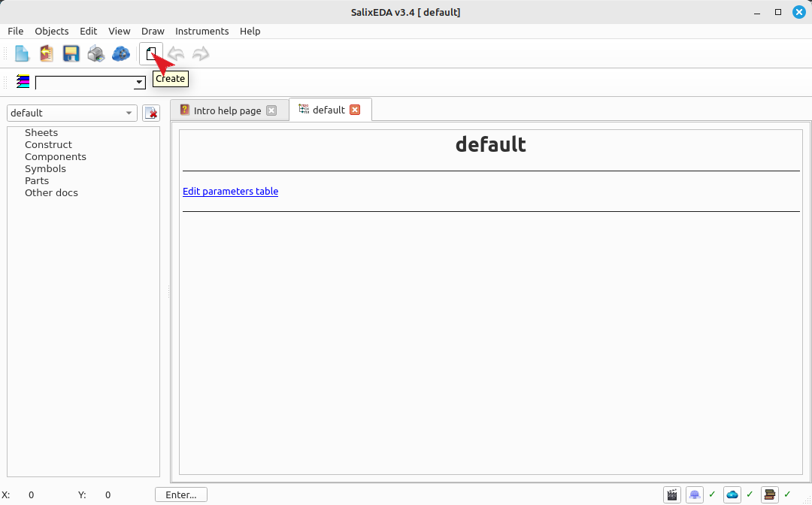812x505 pixels.
Task: Save project with the floppy disk icon
Action: click(x=71, y=54)
